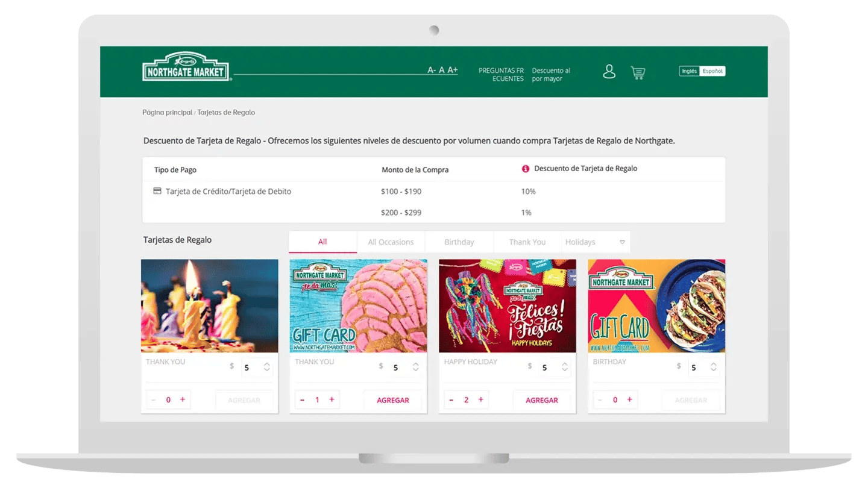This screenshot has width=868, height=488.
Task: Open the dollar amount stepper on Birthday card
Action: (x=712, y=366)
